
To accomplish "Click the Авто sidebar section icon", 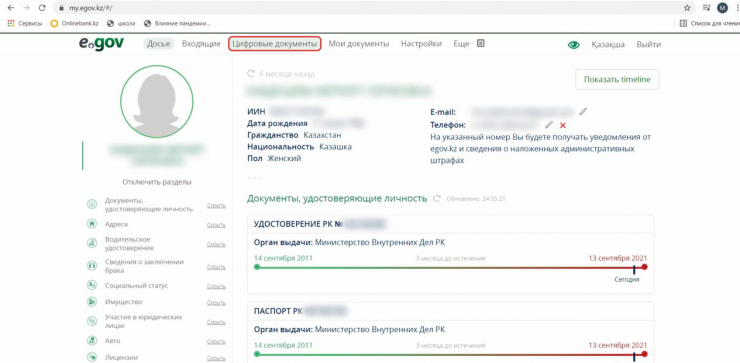I will (92, 340).
